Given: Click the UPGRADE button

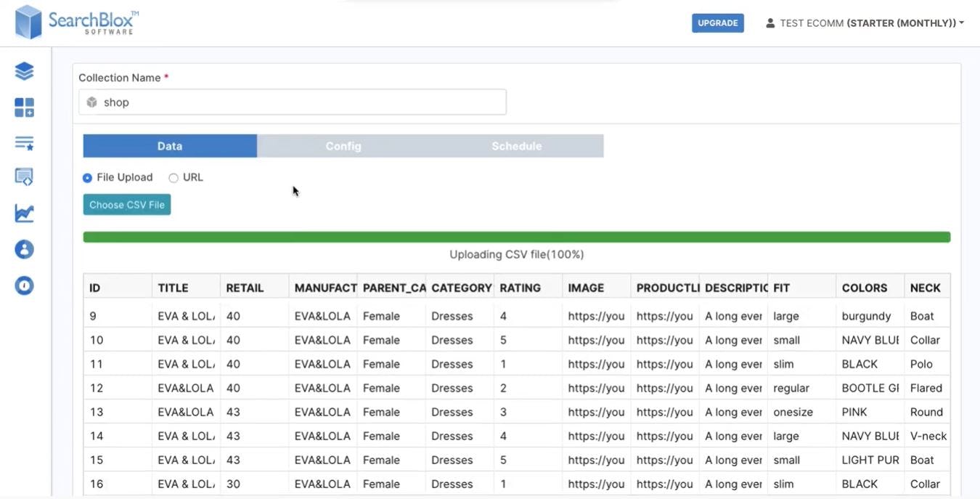Looking at the screenshot, I should tap(717, 22).
